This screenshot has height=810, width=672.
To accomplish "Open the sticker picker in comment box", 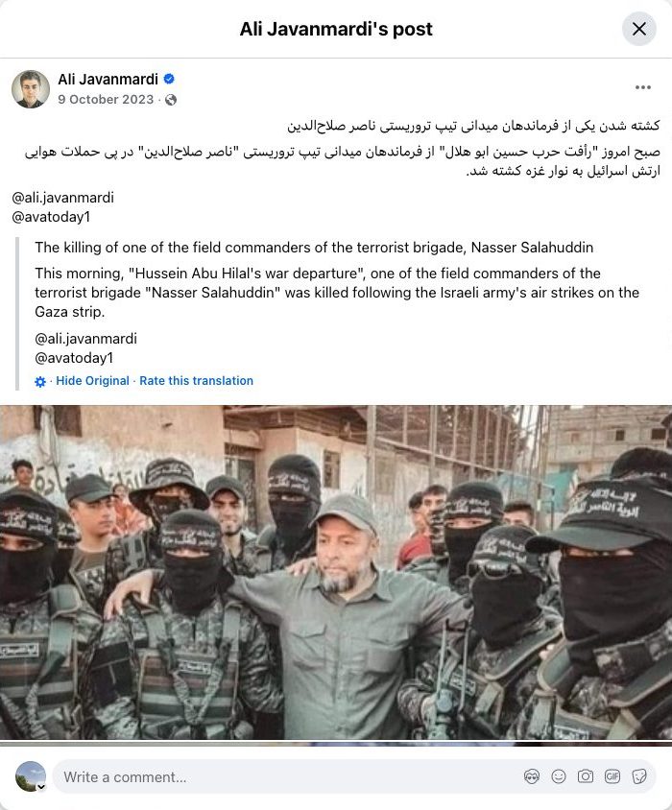I will pos(639,775).
